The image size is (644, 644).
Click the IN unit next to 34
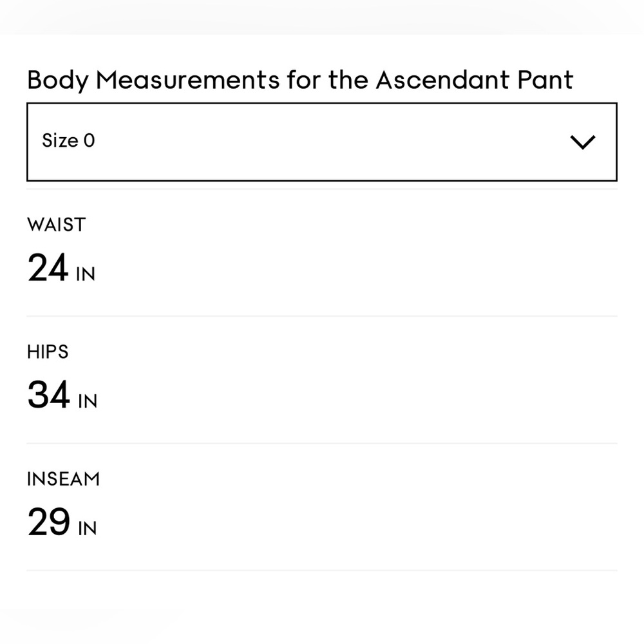tap(88, 401)
